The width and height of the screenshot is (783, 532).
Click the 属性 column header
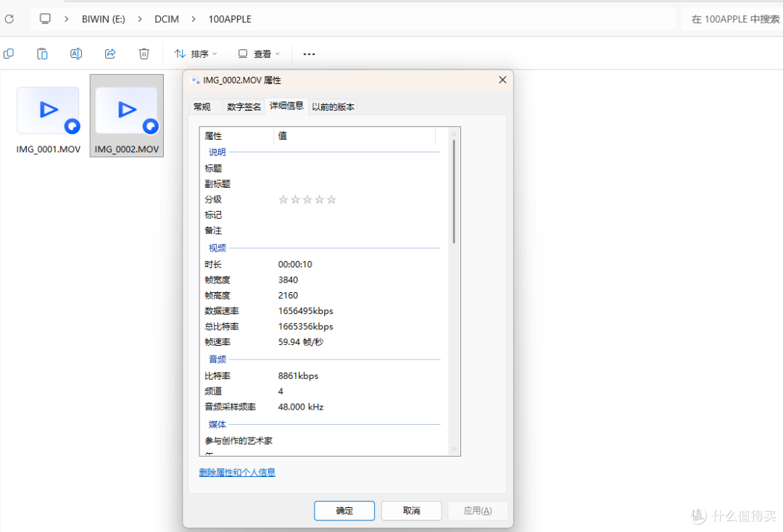coord(237,136)
